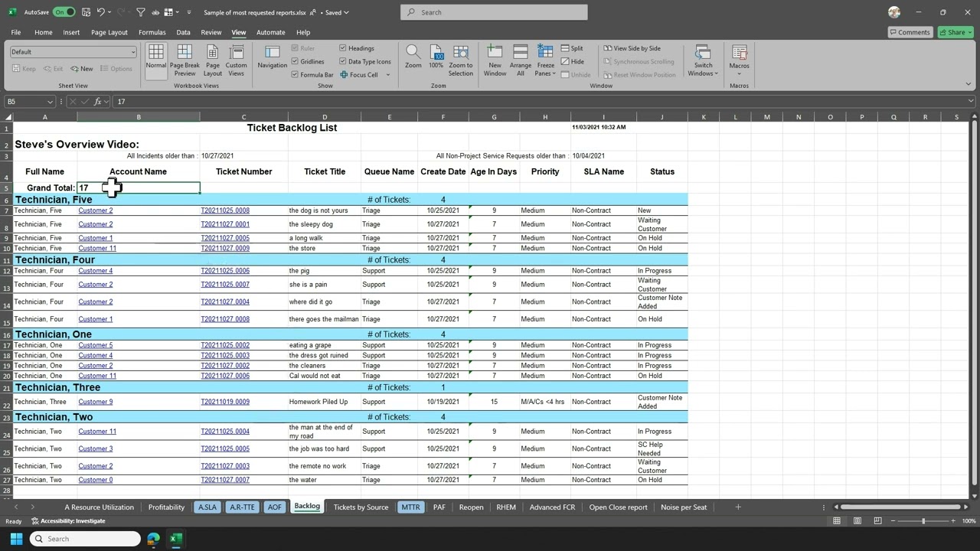Open Page Layout view button

(x=213, y=60)
